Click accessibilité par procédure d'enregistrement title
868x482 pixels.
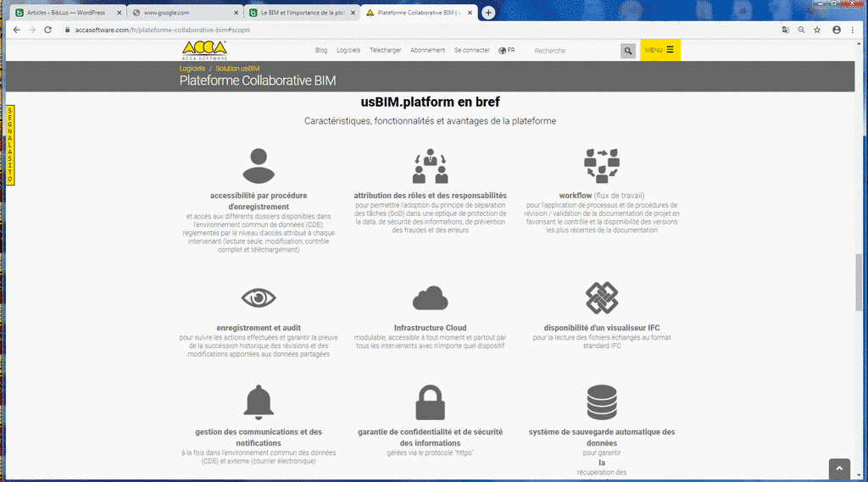[259, 201]
